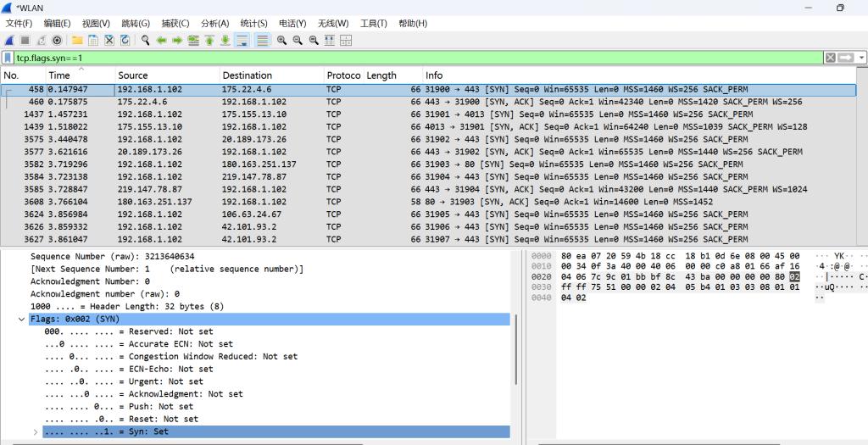Reload this capture file
The image size is (868, 445).
click(x=125, y=41)
